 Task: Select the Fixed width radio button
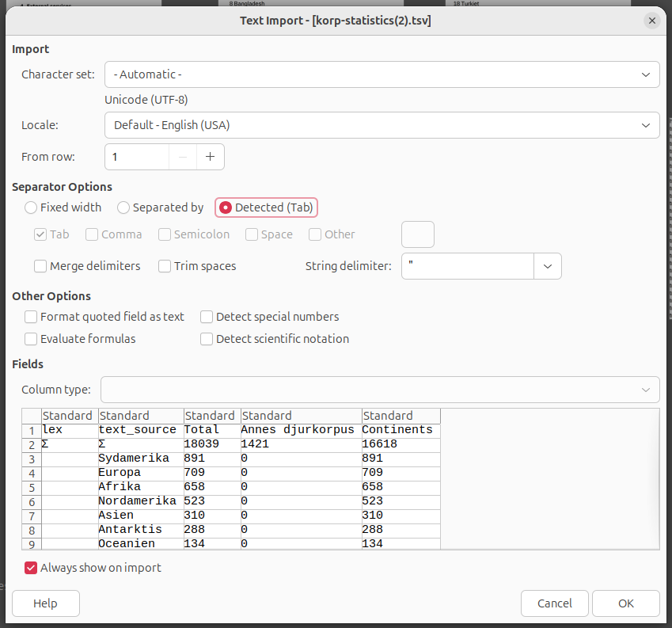pyautogui.click(x=63, y=207)
